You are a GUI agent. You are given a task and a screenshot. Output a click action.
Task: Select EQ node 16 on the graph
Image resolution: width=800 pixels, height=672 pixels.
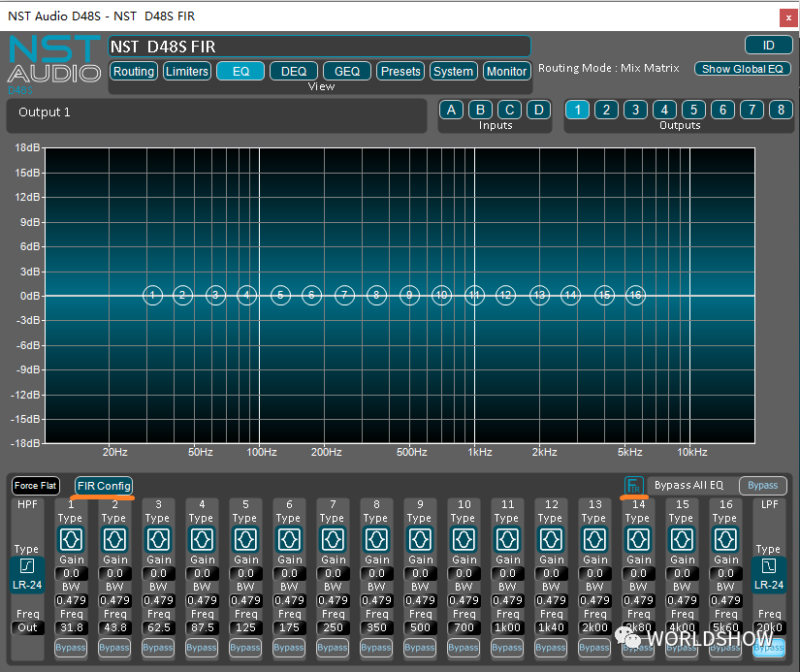point(636,295)
